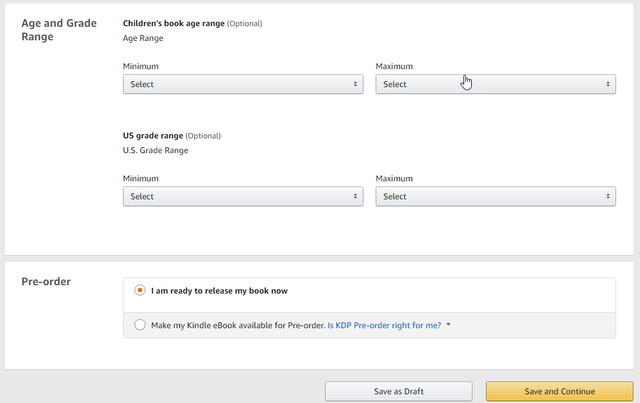Click the Save and Continue button
Screen dimensions: 640x403
point(560,391)
